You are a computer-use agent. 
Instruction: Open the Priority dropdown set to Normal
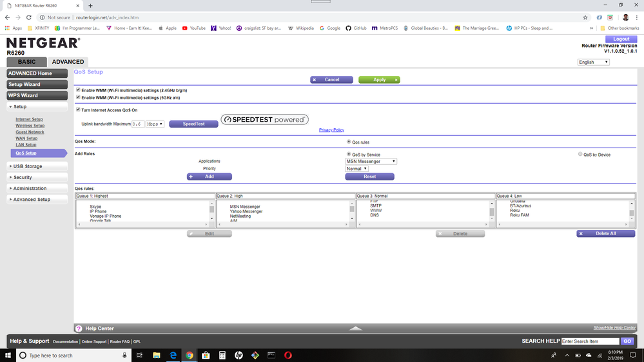point(356,169)
